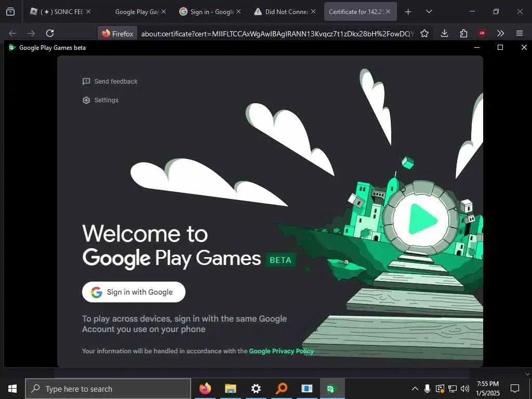Image resolution: width=532 pixels, height=399 pixels.
Task: Click the Send feedback text
Action: point(116,82)
